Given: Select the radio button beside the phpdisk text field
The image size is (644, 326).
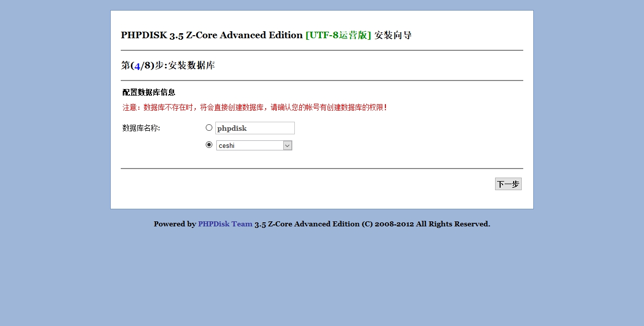Looking at the screenshot, I should click(x=209, y=128).
